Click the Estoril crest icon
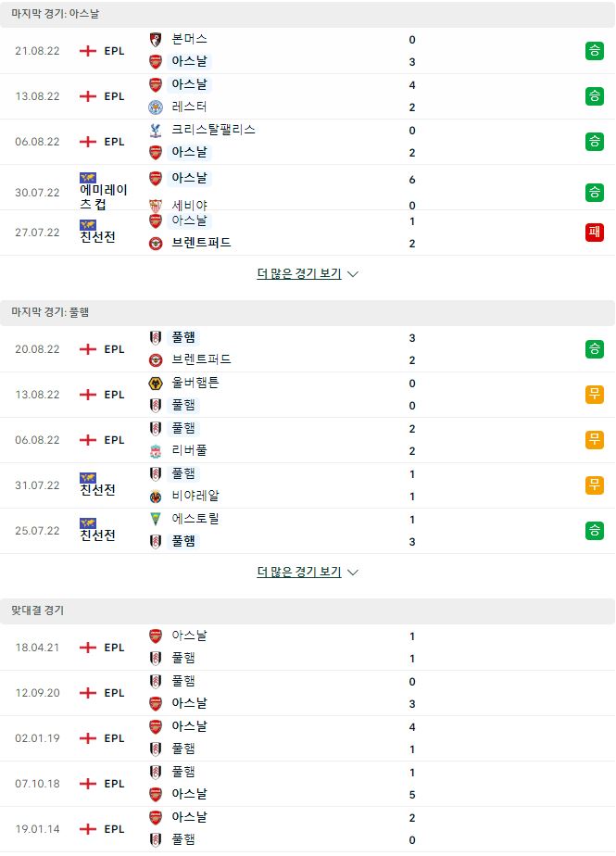Screen dimensions: 616x856 tap(156, 519)
